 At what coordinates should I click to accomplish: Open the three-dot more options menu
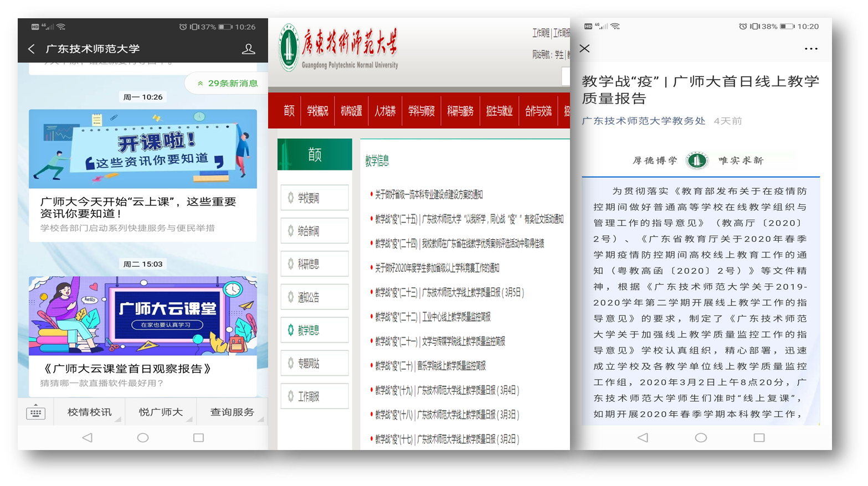click(x=810, y=49)
